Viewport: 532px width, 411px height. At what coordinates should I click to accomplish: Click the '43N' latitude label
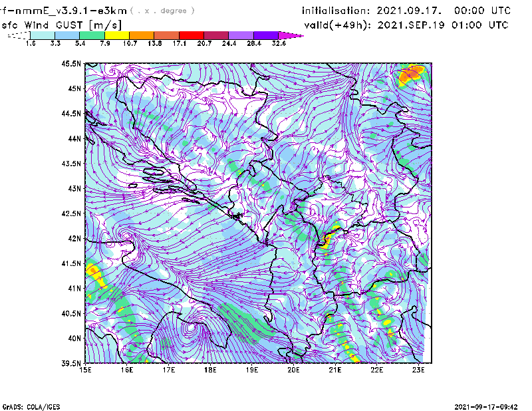tap(74, 188)
